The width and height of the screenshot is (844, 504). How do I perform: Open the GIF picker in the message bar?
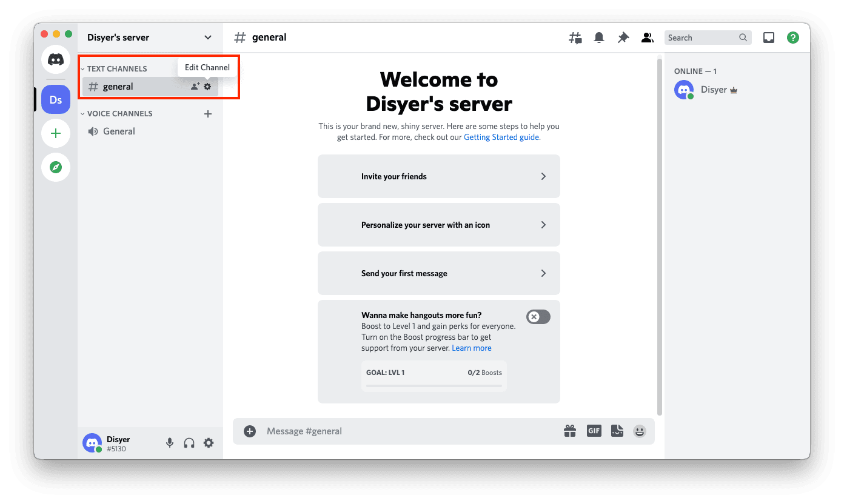pyautogui.click(x=594, y=431)
